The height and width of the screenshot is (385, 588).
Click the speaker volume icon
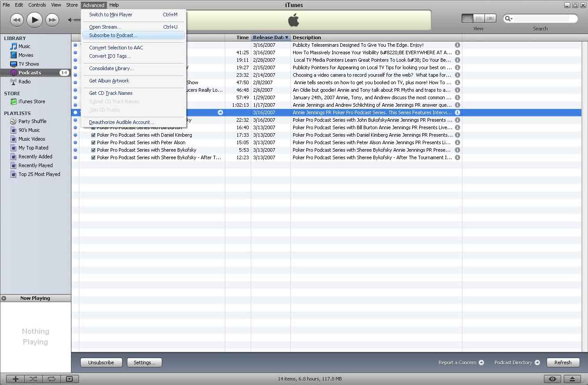click(x=70, y=20)
